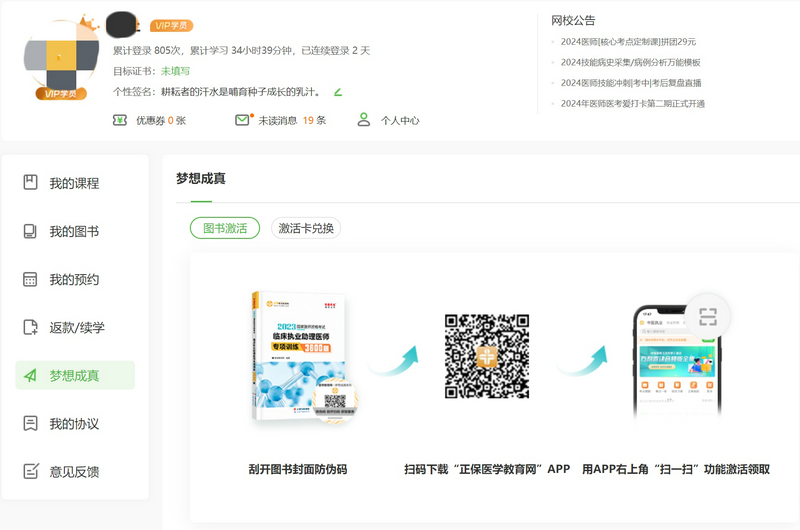The height and width of the screenshot is (530, 800).
Task: Click the 我的协议 agreement icon
Action: (30, 423)
